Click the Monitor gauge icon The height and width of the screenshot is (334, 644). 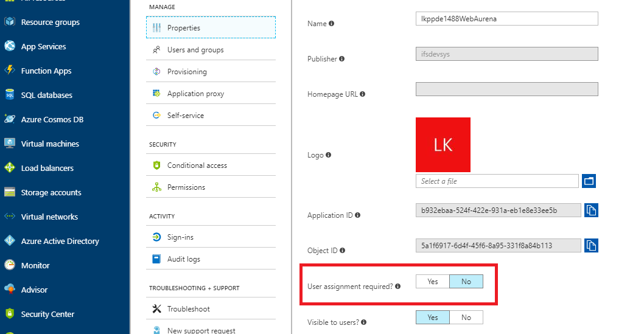[10, 265]
